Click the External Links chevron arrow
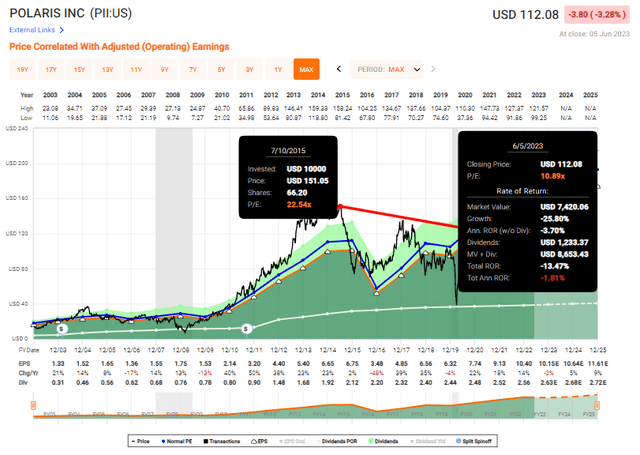 [x=62, y=30]
